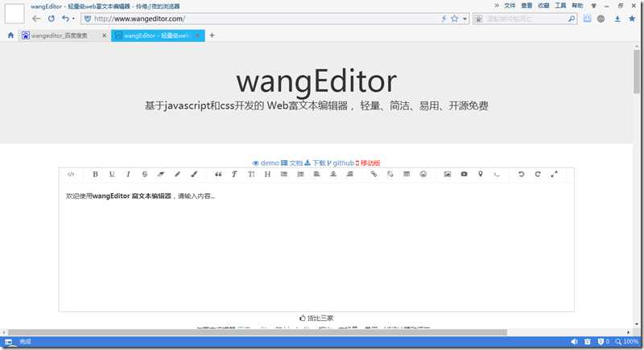Go back with the browser back arrow
The height and width of the screenshot is (350, 644).
point(36,19)
